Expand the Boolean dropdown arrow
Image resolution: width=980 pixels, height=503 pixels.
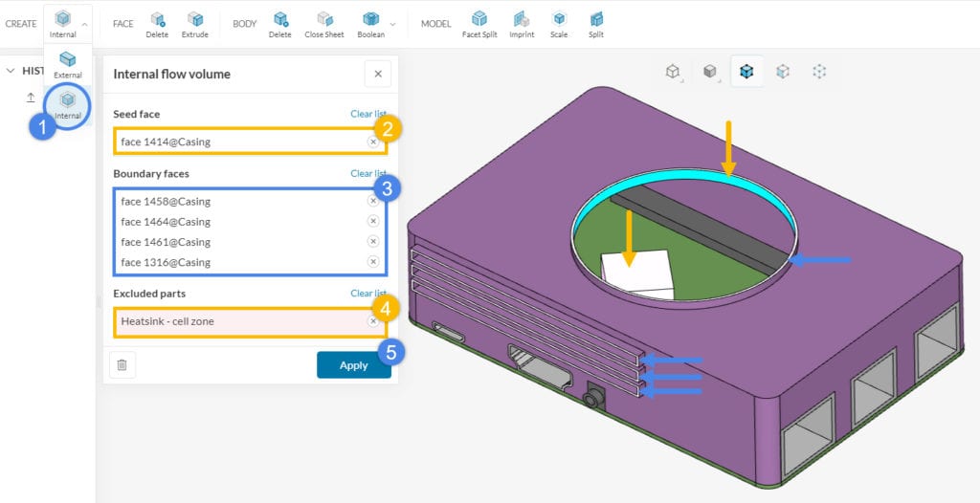click(x=393, y=24)
